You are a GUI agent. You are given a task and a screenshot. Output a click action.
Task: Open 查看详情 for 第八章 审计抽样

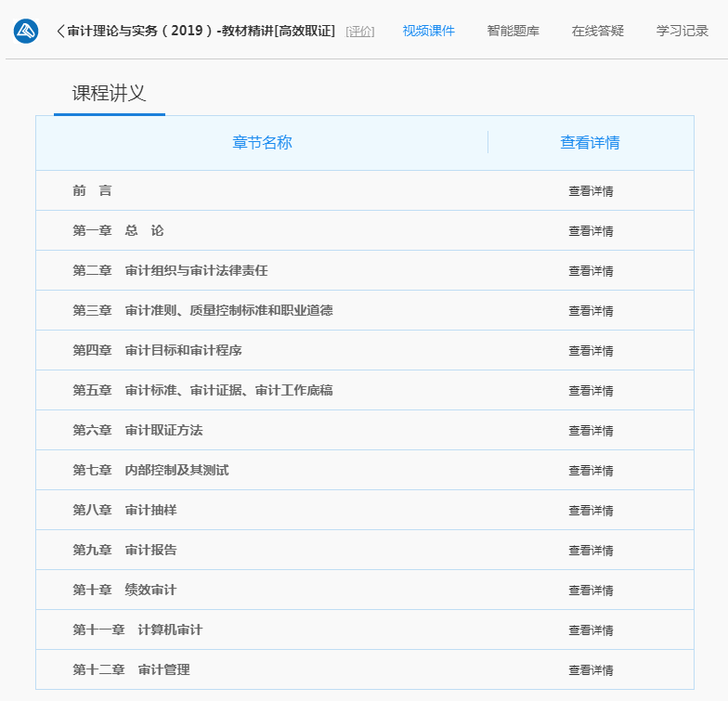(591, 511)
